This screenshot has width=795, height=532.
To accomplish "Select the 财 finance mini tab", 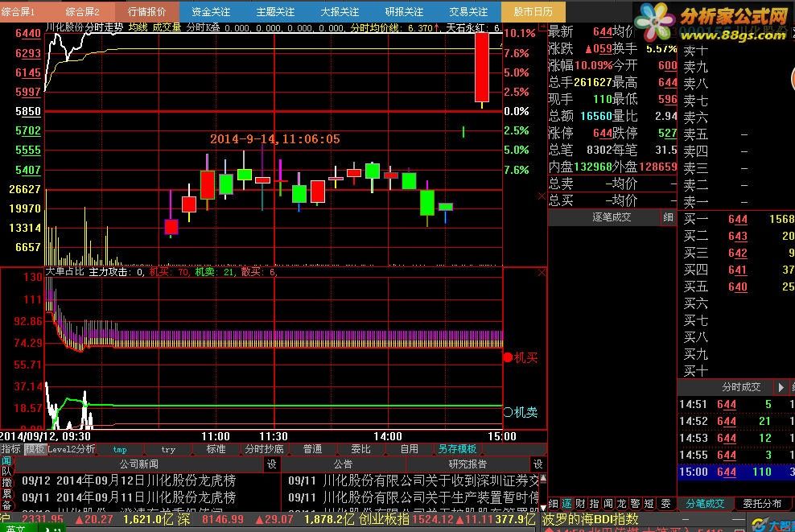I will (580, 504).
